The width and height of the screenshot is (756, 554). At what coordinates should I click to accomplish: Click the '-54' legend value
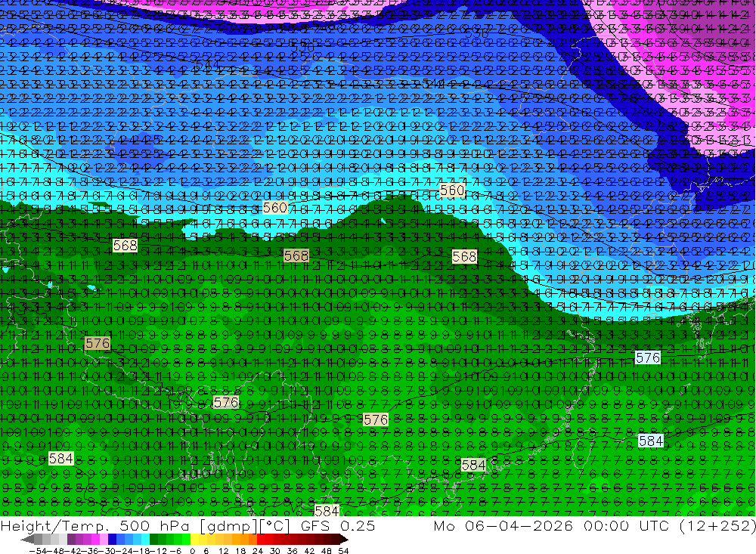[x=38, y=551]
